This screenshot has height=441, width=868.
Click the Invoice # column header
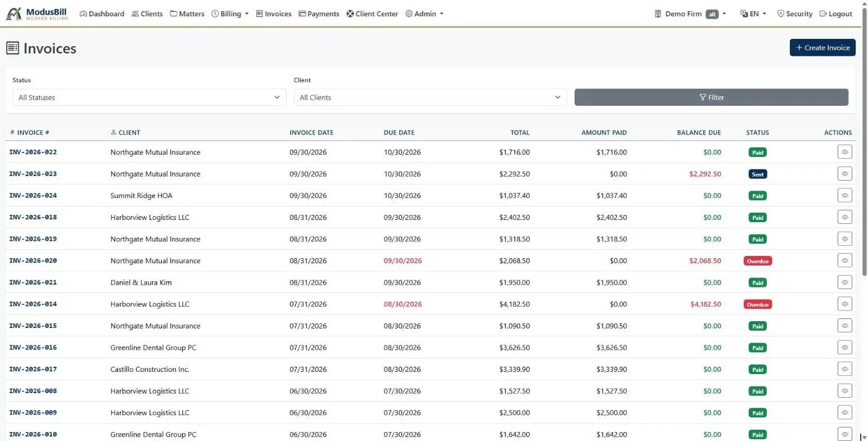pyautogui.click(x=30, y=133)
